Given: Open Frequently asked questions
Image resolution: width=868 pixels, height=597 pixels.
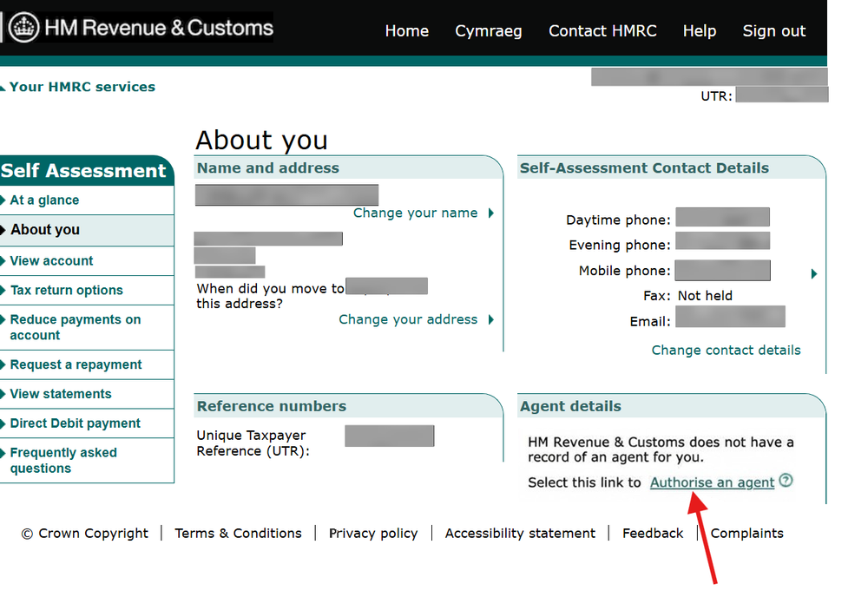Looking at the screenshot, I should tap(63, 461).
